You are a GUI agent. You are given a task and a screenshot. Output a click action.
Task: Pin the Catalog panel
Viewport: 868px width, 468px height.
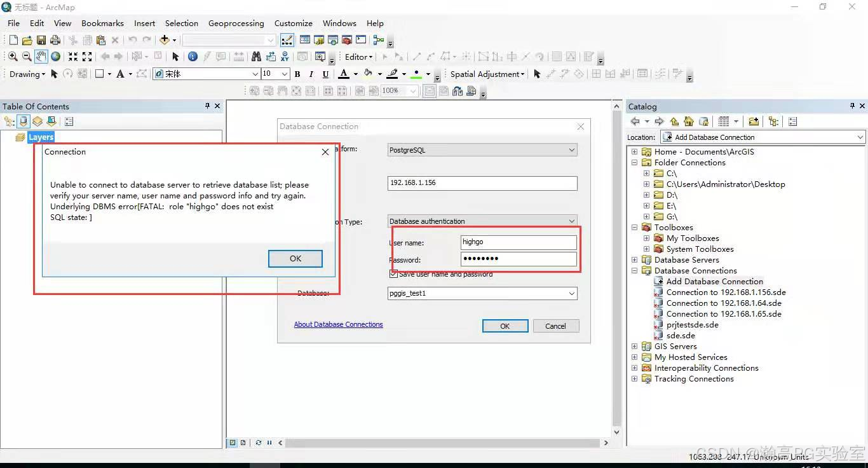coord(852,106)
